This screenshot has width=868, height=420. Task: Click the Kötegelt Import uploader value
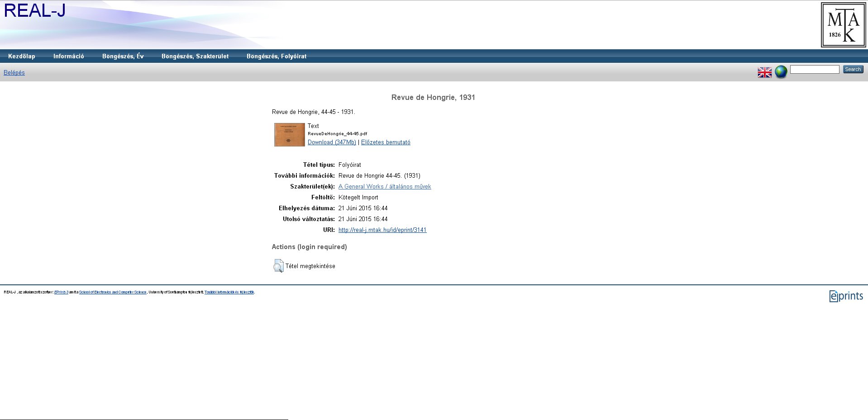point(358,198)
